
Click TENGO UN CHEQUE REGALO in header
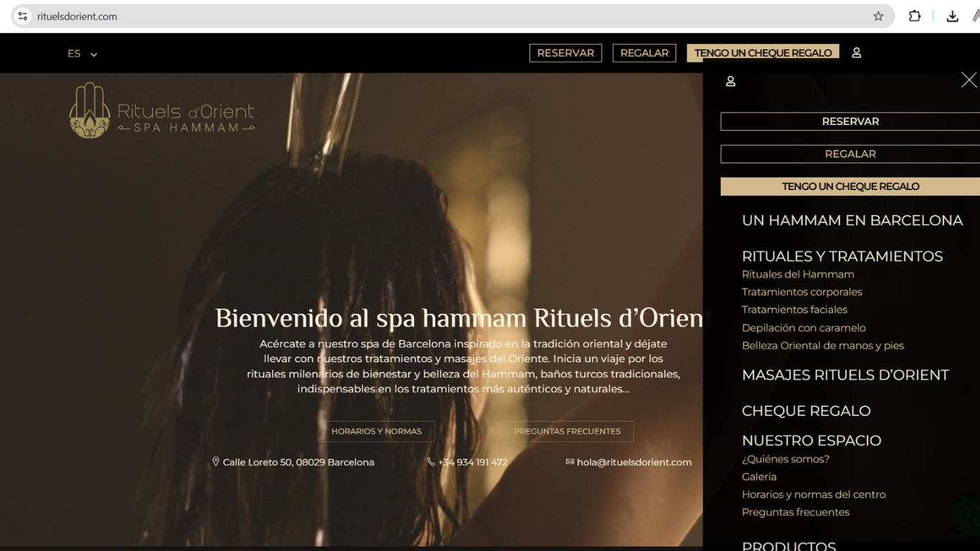(763, 53)
